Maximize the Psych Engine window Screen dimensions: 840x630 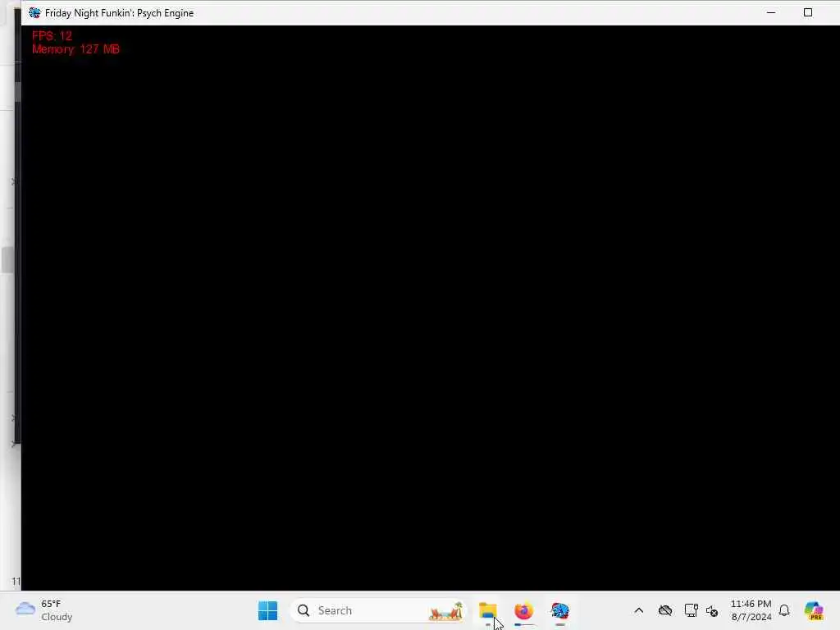tap(808, 12)
